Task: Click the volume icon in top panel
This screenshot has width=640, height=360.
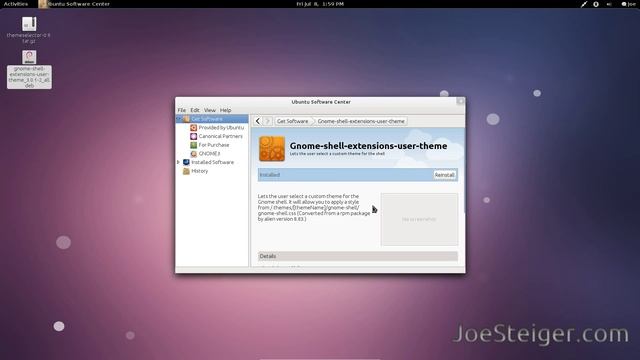Action: point(609,4)
